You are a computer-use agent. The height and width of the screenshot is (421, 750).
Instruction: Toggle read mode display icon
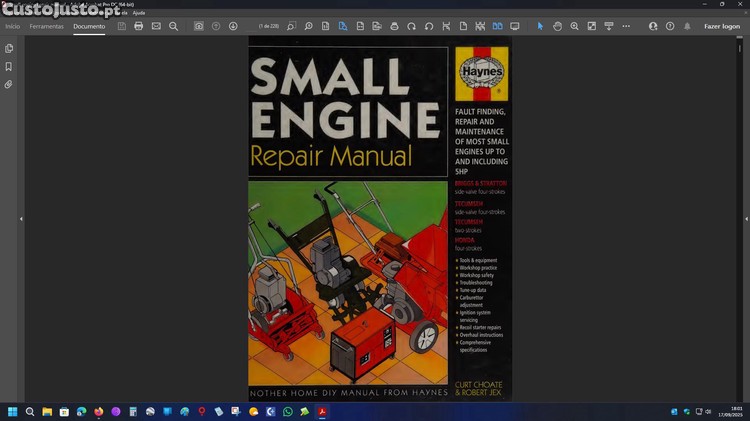coord(515,26)
